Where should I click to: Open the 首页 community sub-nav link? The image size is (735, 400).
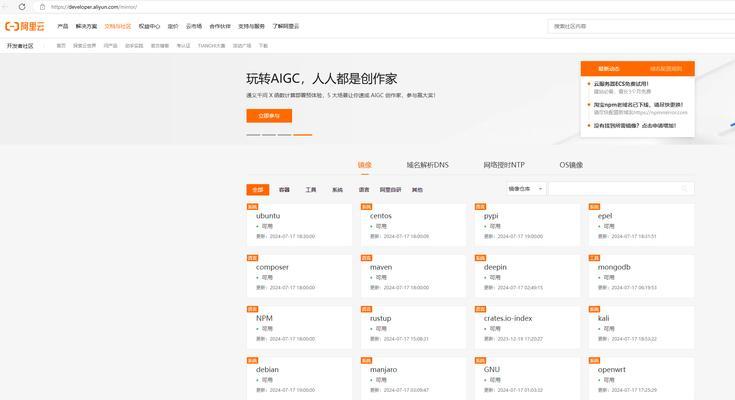point(61,46)
